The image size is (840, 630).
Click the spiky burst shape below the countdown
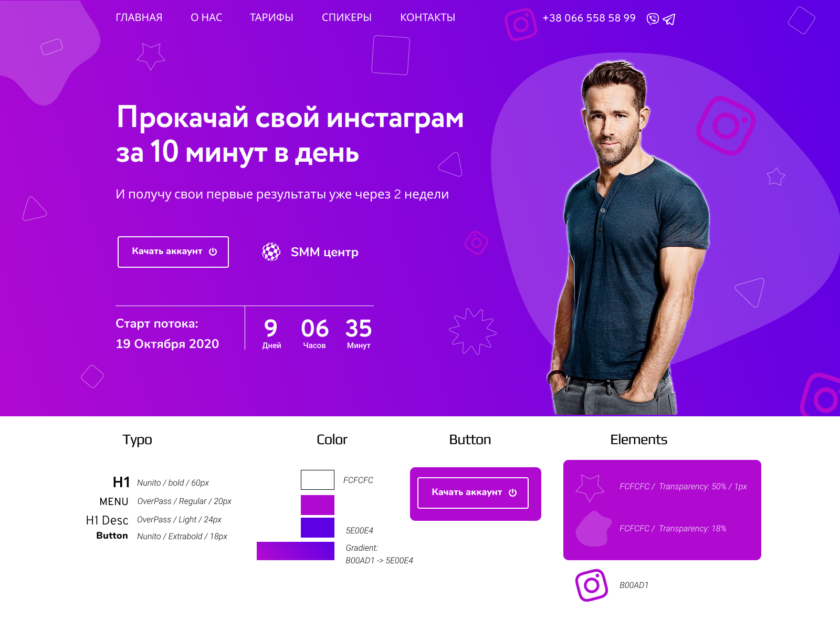point(472,331)
